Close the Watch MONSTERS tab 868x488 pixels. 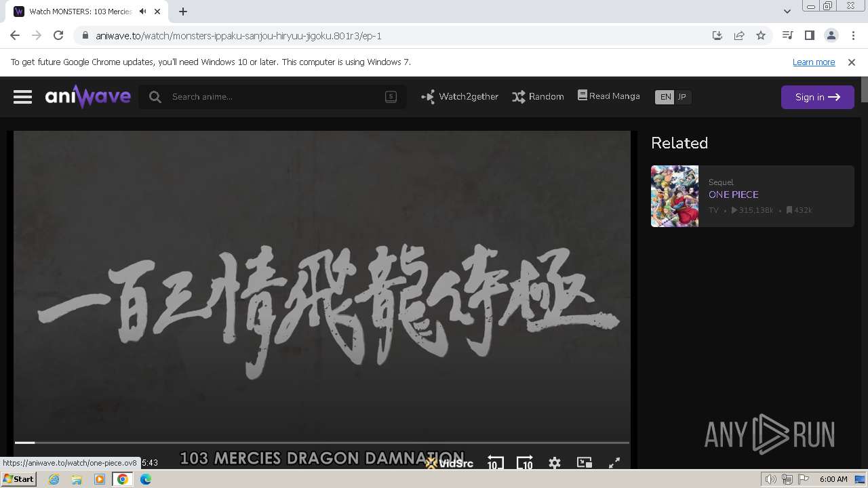[x=157, y=12]
